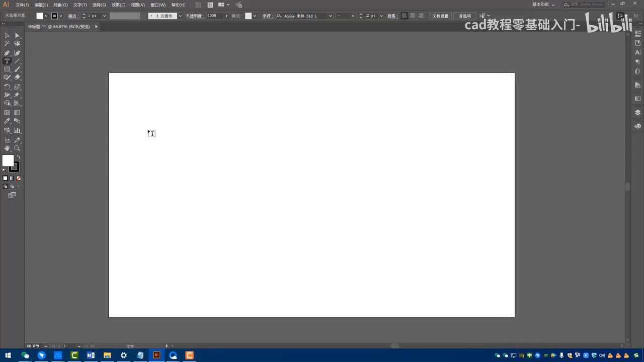Viewport: 644px width, 362px height.
Task: Open the 效果(C) menu
Action: [119, 5]
